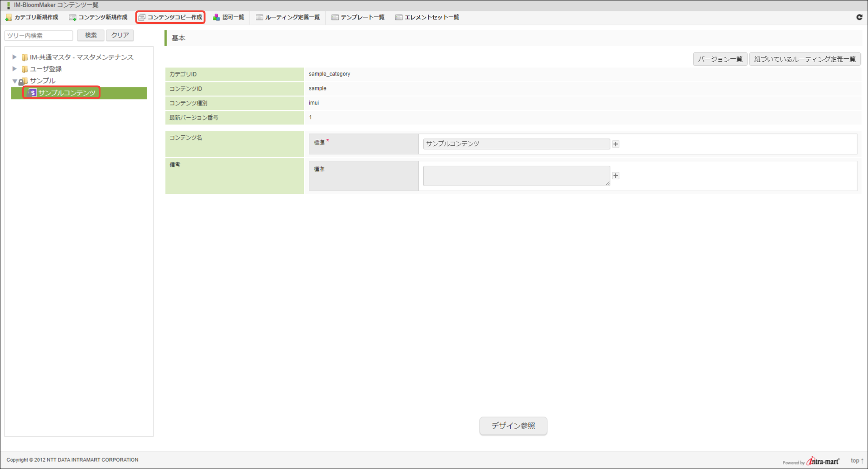This screenshot has width=868, height=469.
Task: Click the copyright text in the footer
Action: (72, 460)
